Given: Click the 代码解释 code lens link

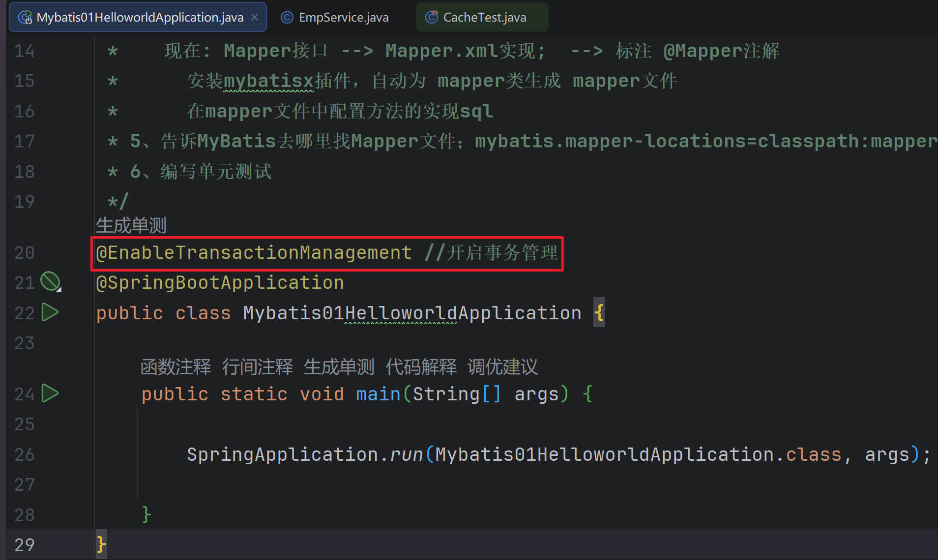Looking at the screenshot, I should (421, 367).
